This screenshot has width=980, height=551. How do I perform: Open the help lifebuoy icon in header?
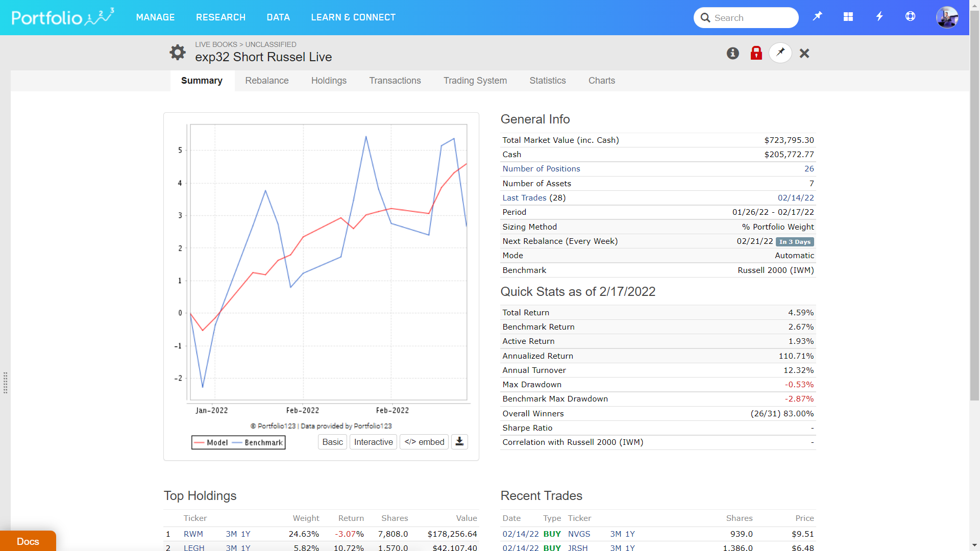click(910, 17)
